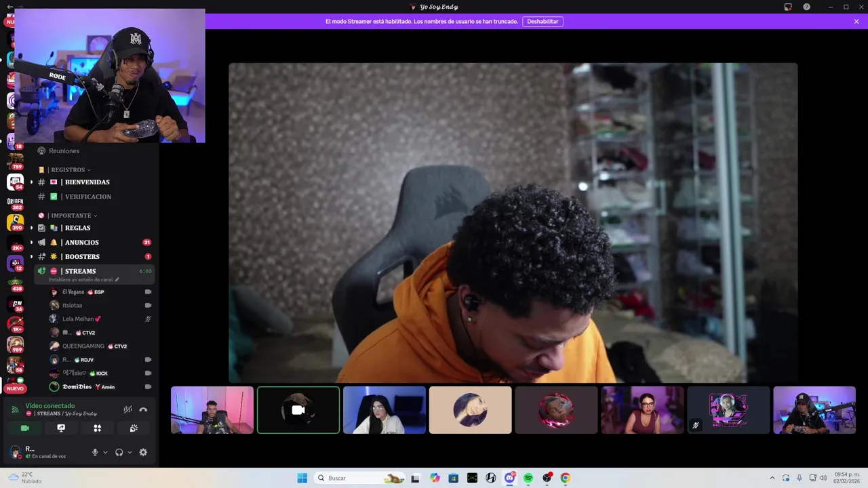Viewport: 868px width, 488px height.
Task: Open the ORIGEN server with 382 badge
Action: [15, 202]
